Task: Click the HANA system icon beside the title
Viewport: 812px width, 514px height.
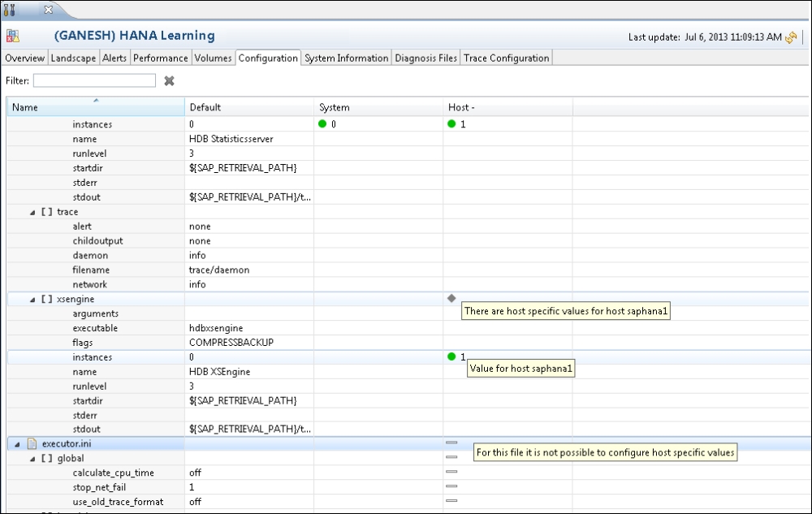Action: 13,36
